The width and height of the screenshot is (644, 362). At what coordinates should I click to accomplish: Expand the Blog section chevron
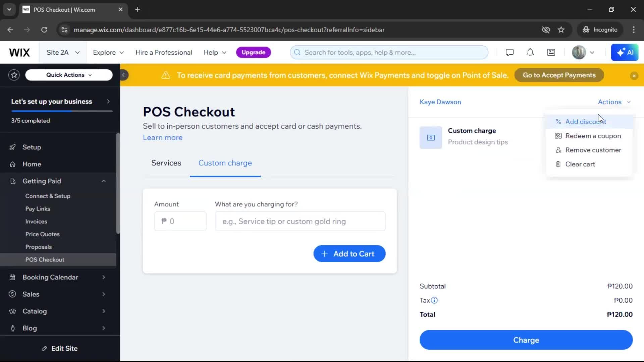103,328
